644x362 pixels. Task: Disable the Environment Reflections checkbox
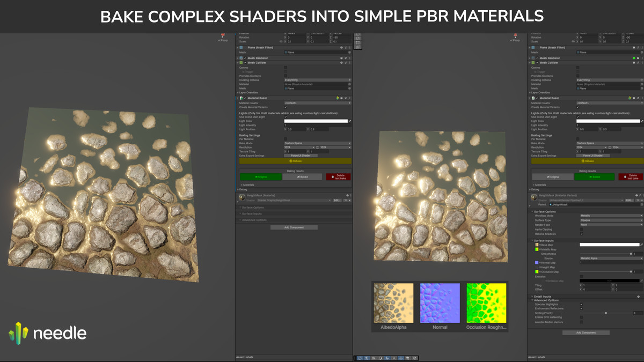(x=581, y=308)
